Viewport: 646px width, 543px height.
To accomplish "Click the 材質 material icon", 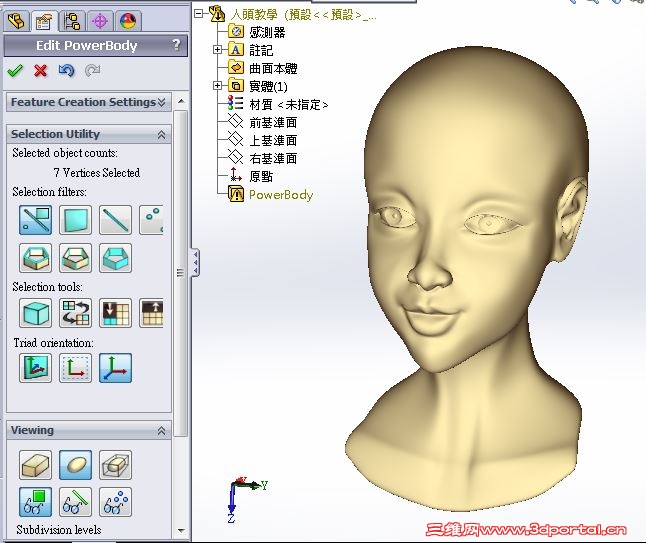I will (236, 103).
